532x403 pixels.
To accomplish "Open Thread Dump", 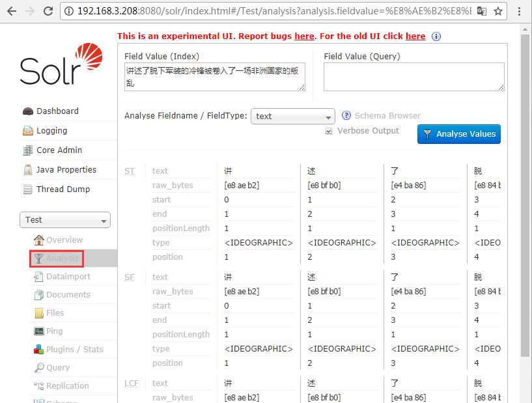I will coord(63,189).
